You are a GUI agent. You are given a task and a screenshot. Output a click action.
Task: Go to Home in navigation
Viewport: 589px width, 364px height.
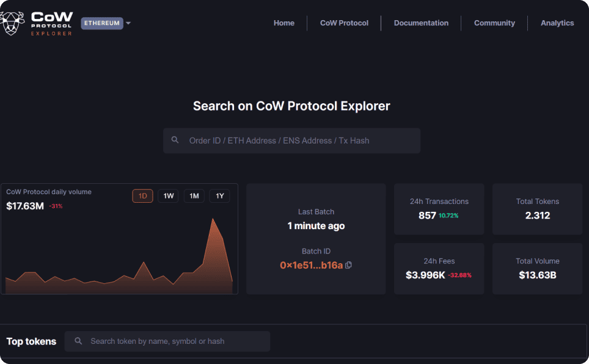[284, 23]
